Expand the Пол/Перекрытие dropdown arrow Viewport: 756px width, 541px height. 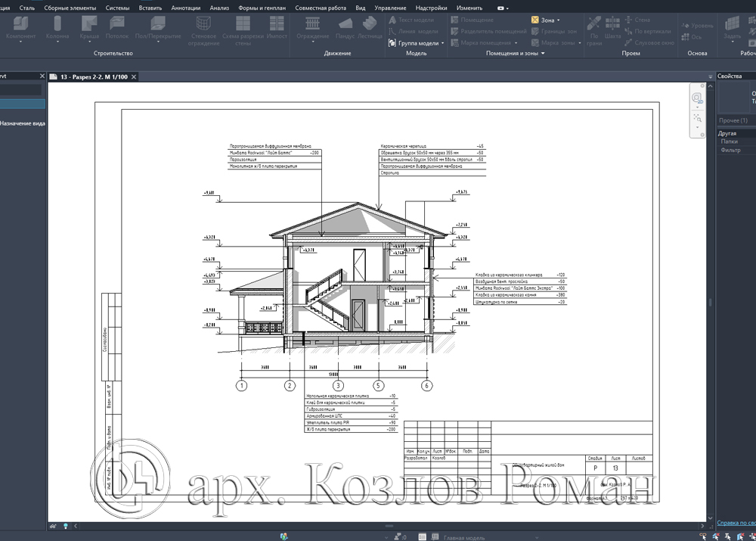(x=158, y=42)
